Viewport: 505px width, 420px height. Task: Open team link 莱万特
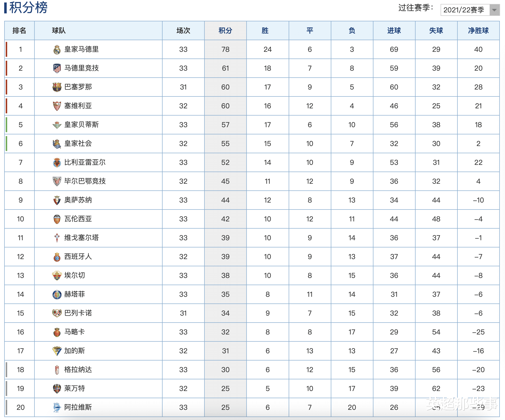point(75,389)
